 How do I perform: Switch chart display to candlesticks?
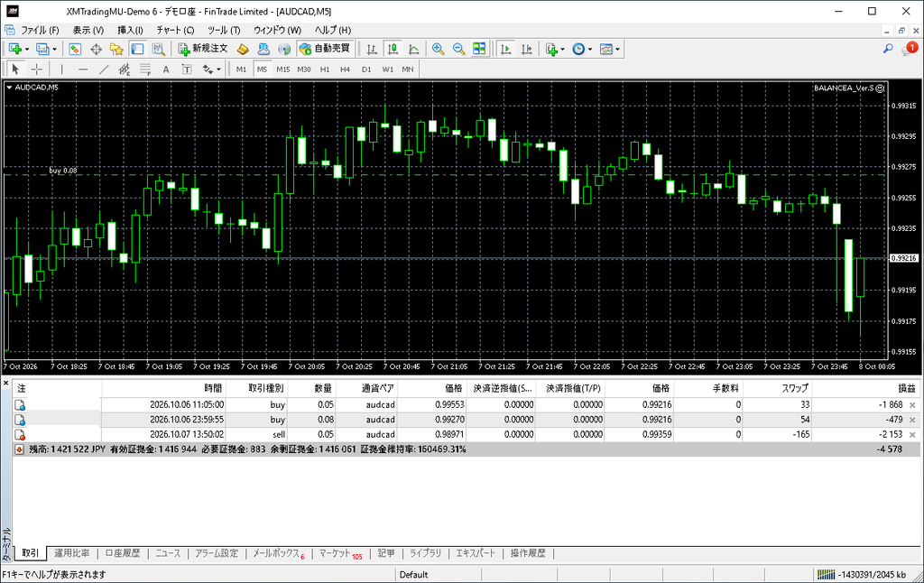393,49
